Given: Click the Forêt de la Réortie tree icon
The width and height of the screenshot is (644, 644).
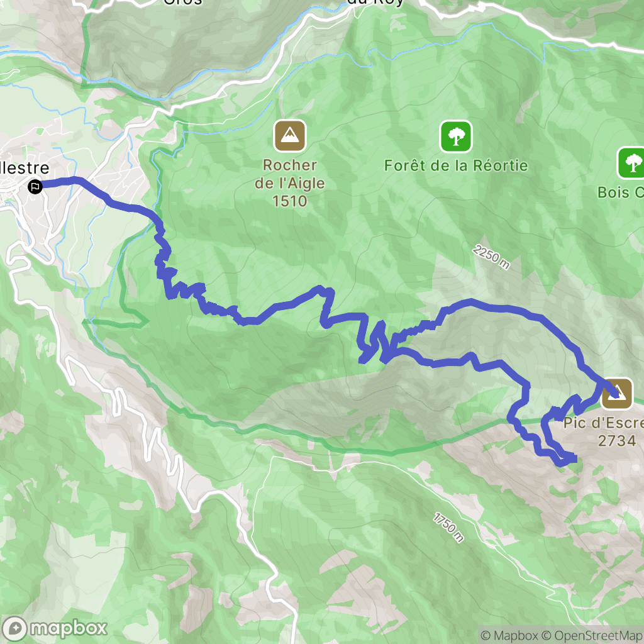Looking at the screenshot, I should (456, 136).
